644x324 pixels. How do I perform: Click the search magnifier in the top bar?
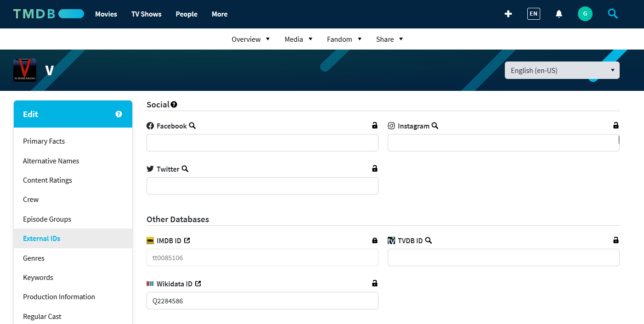point(613,14)
